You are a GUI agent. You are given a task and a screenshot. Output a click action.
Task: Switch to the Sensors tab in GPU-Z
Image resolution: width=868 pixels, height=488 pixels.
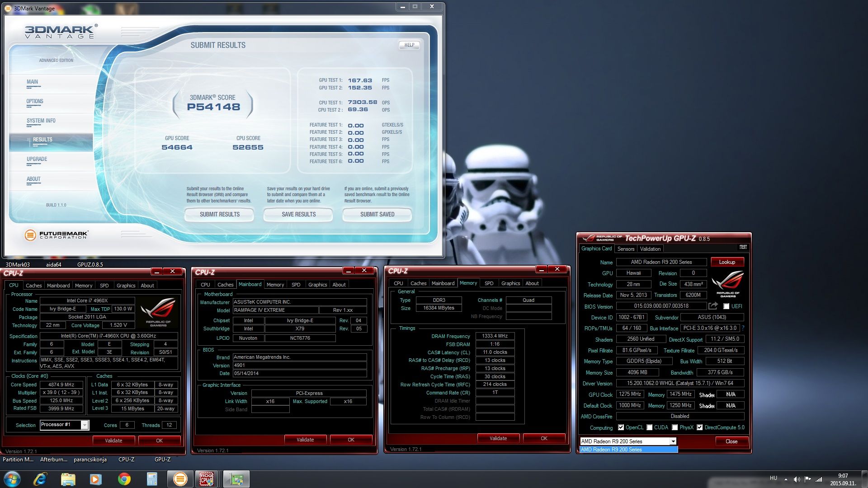pos(626,249)
